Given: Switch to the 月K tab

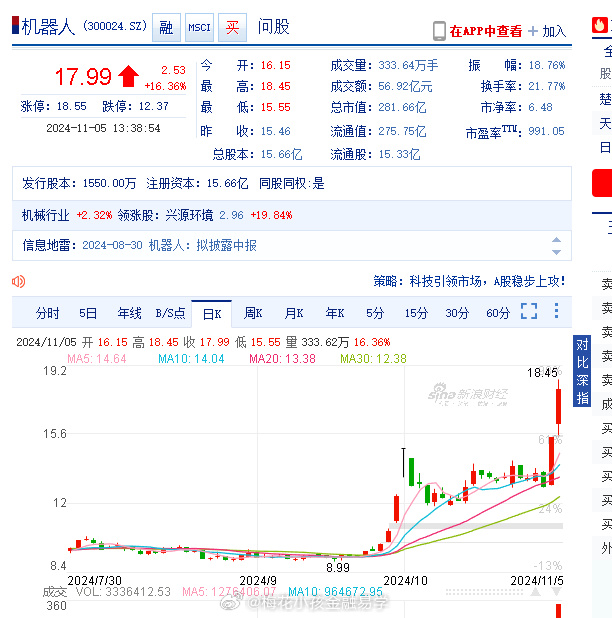Looking at the screenshot, I should (294, 313).
